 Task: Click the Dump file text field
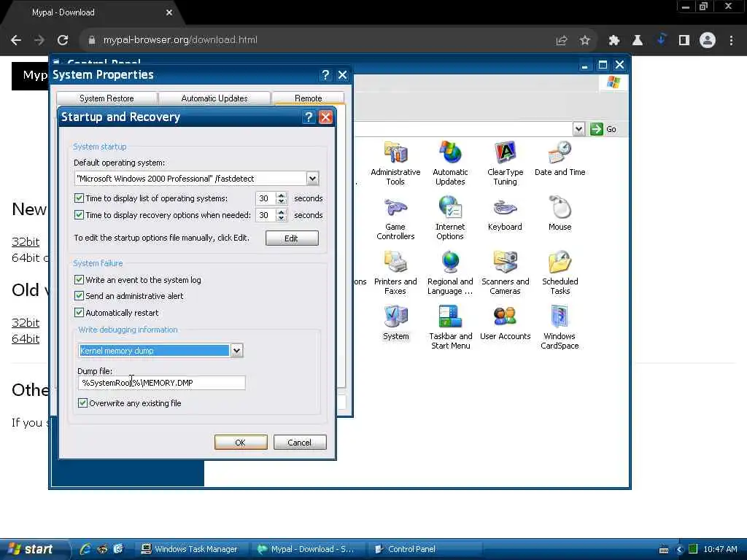tap(161, 383)
